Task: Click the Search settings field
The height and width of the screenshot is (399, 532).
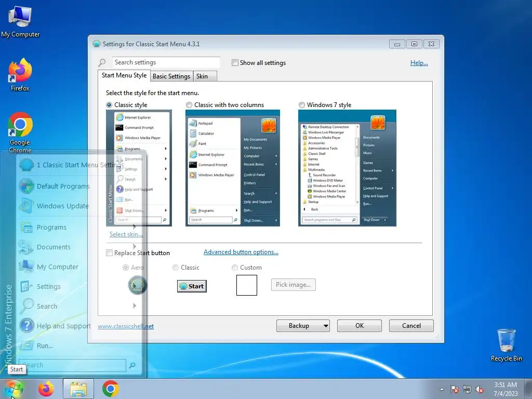Action: click(x=166, y=62)
